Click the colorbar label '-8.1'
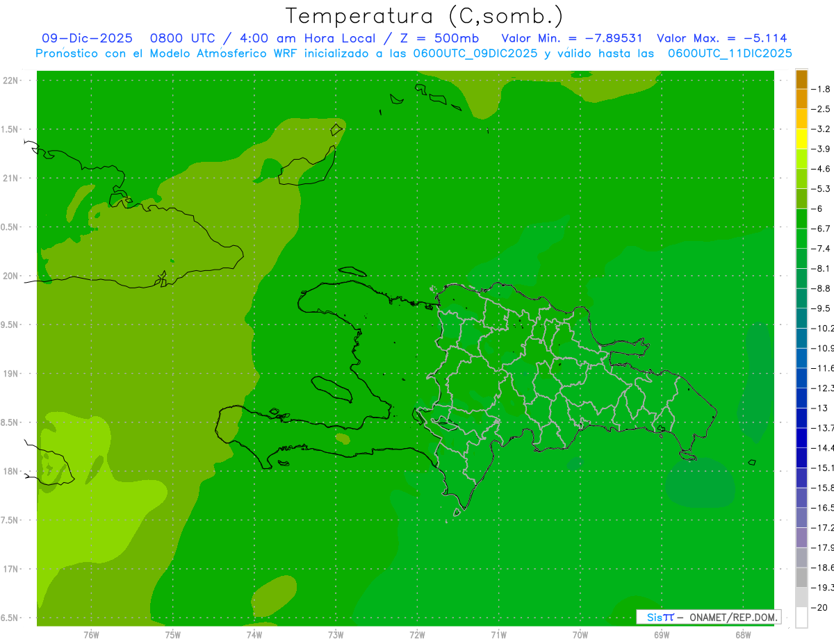Viewport: 834px width, 644px height. click(x=820, y=268)
